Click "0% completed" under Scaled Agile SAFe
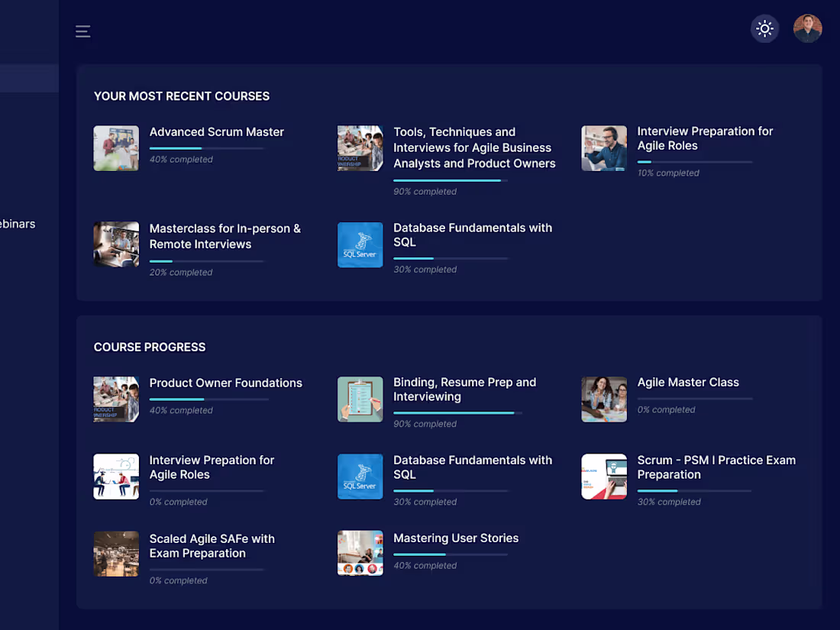This screenshot has width=840, height=630. 179,580
